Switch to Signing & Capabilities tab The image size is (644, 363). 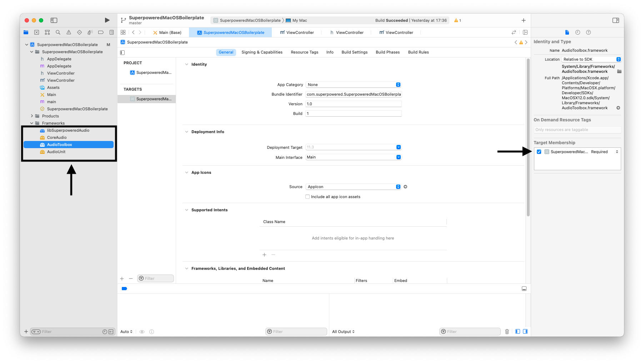[x=262, y=52]
